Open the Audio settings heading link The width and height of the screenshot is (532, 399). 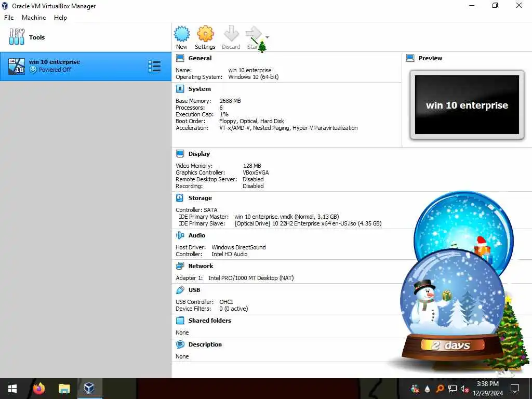pyautogui.click(x=197, y=235)
